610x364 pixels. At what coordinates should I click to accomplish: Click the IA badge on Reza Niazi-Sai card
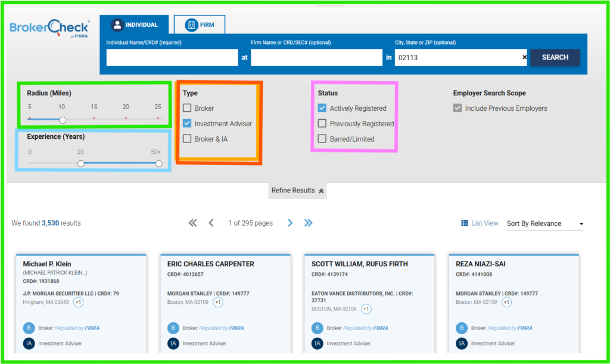462,343
